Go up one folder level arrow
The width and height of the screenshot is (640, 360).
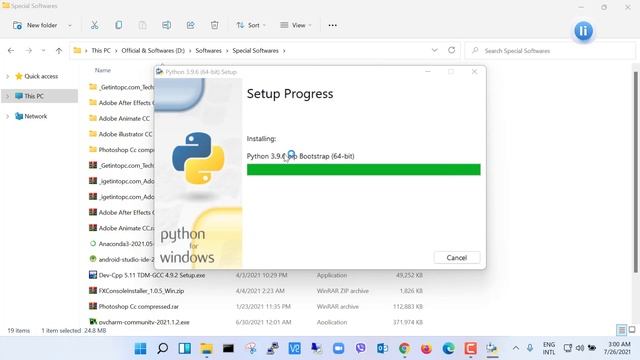tap(59, 51)
